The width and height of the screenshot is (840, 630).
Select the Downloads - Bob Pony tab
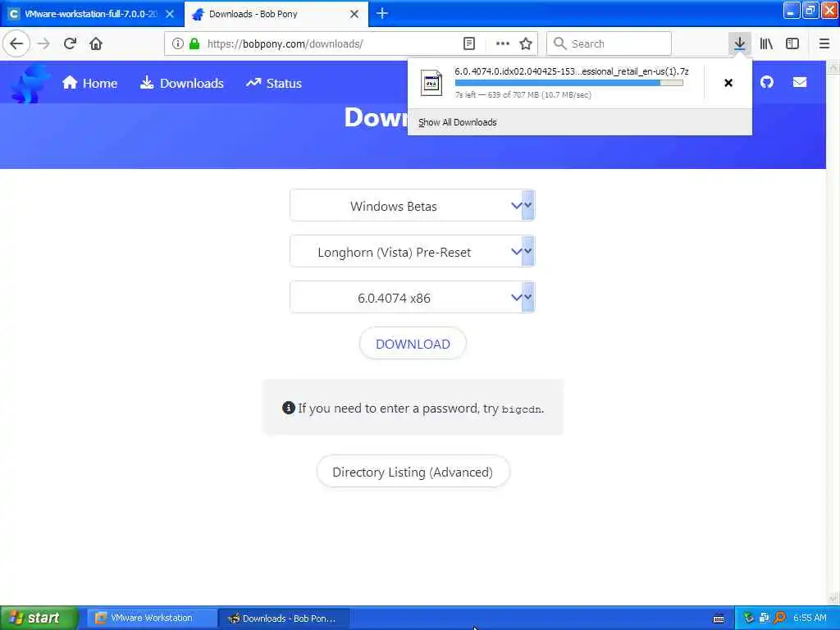(x=276, y=14)
